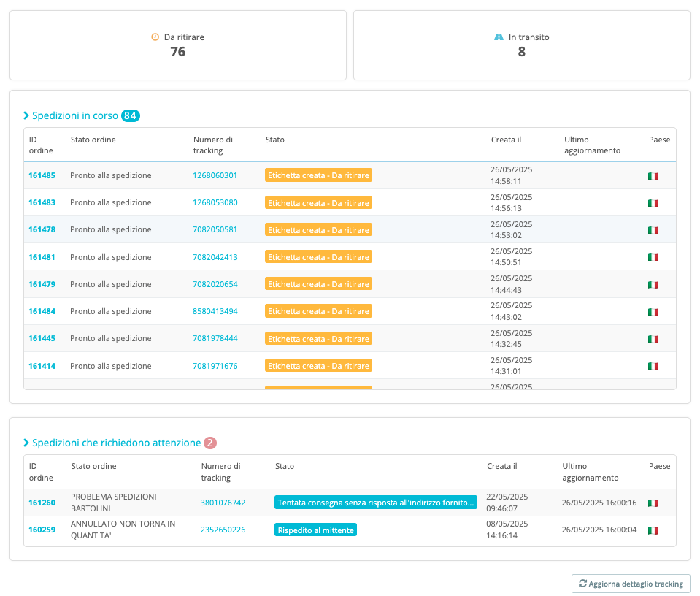Click the refresh icon in Aggiorna dettaglio tracking
Screen dimensions: 700x596
pos(582,584)
